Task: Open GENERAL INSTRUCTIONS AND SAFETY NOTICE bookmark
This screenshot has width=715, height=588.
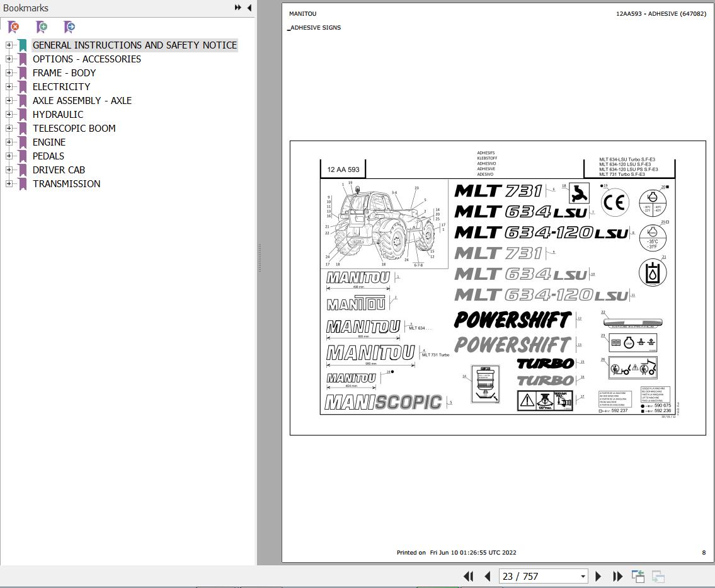Action: tap(135, 45)
